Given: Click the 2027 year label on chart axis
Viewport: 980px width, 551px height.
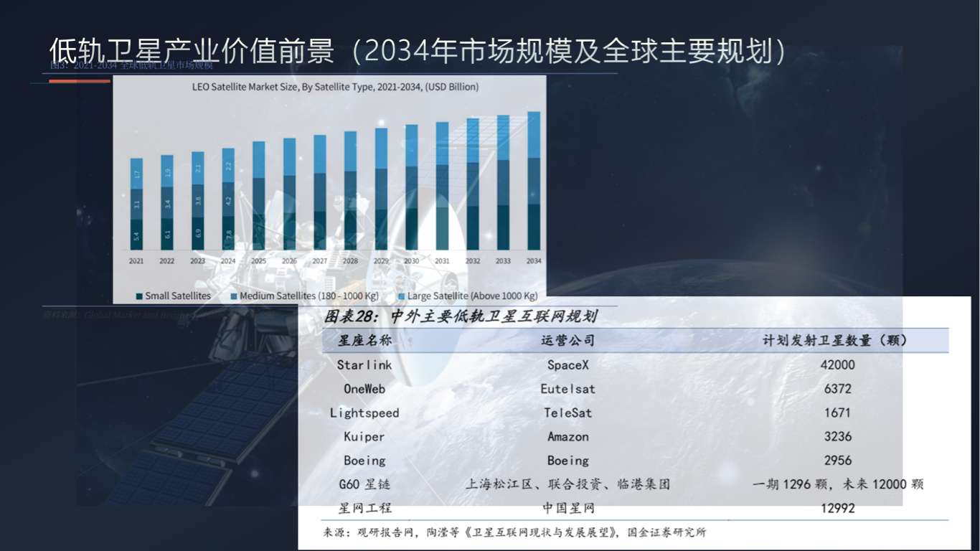Looking at the screenshot, I should click(x=320, y=261).
